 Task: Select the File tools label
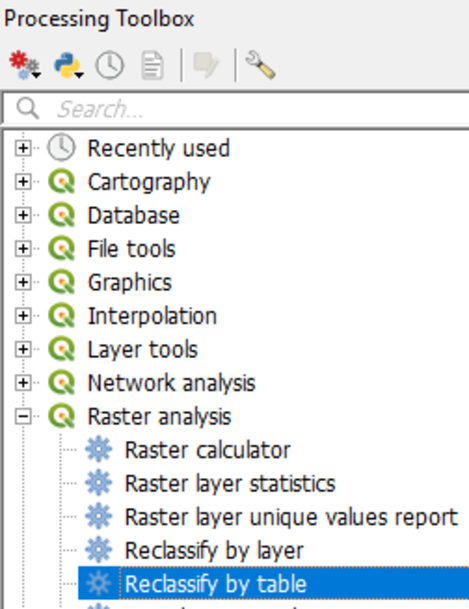point(131,249)
